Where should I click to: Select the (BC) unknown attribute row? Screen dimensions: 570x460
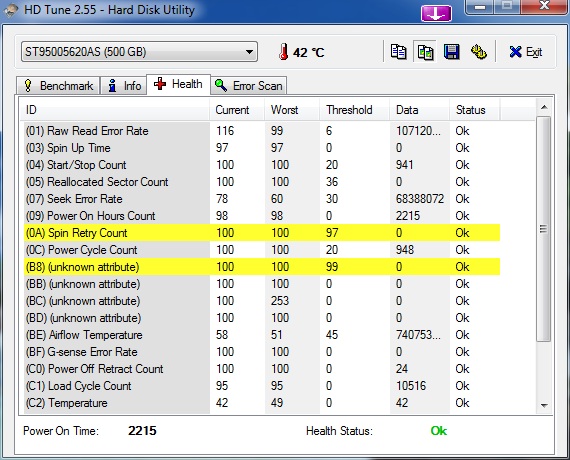click(x=262, y=301)
